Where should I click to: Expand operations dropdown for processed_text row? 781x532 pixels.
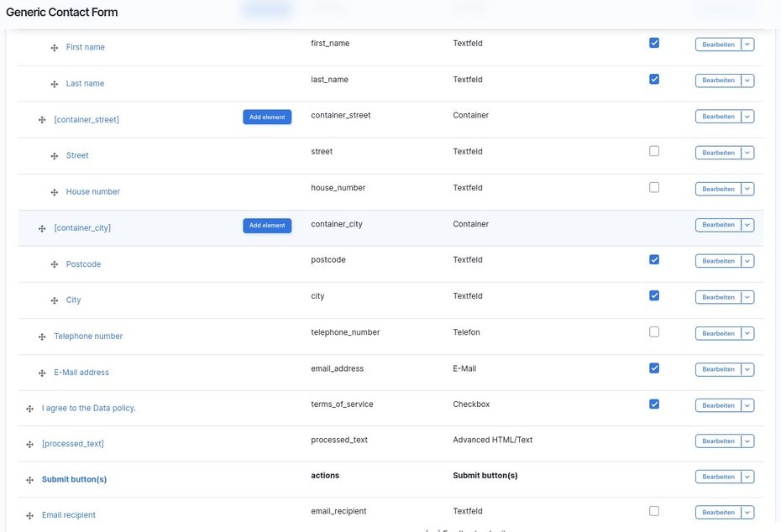click(x=747, y=441)
